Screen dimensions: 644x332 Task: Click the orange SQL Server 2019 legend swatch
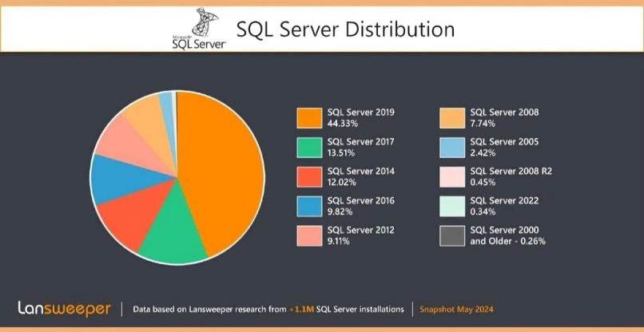[308, 117]
